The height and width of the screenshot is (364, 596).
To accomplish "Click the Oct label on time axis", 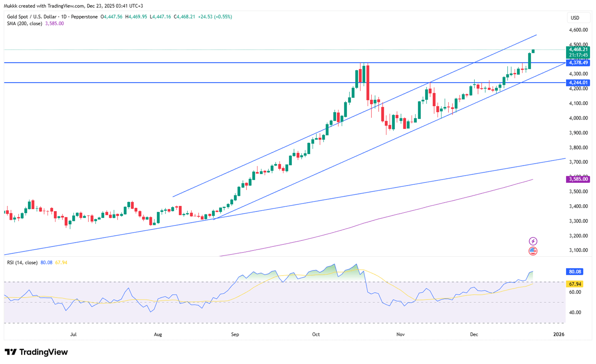I will click(316, 334).
